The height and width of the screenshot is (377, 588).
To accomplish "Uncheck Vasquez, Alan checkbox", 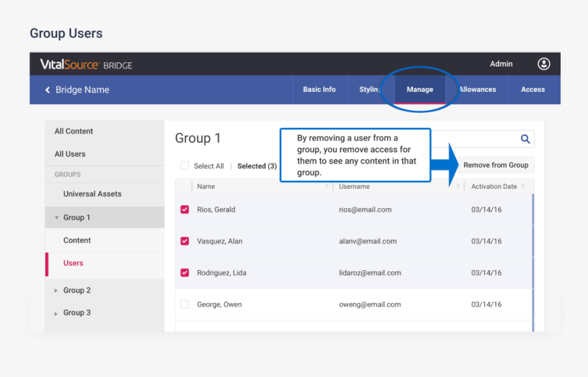I will [185, 241].
